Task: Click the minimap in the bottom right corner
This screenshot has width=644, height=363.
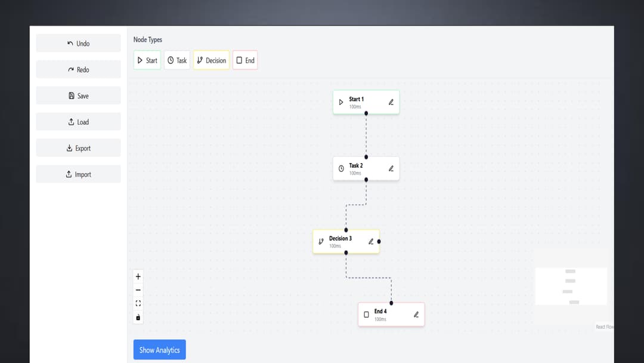Action: [571, 286]
